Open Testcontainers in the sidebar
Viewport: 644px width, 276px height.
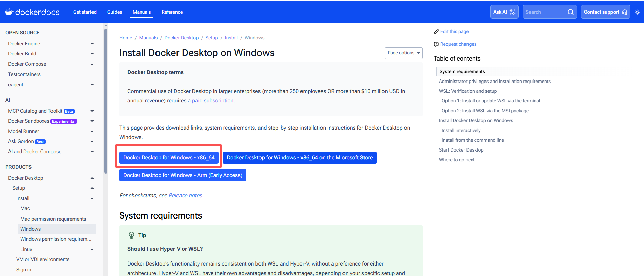tap(24, 74)
